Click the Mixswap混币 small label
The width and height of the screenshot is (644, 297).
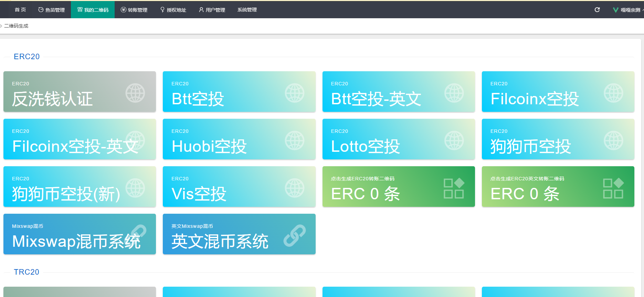tap(28, 226)
